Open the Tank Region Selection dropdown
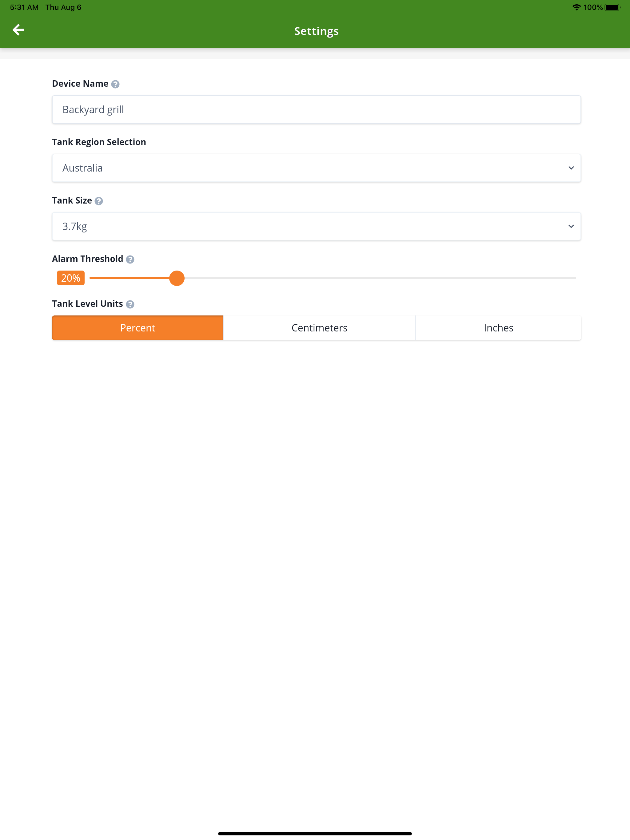Screen dimensions: 630x840 pos(316,168)
